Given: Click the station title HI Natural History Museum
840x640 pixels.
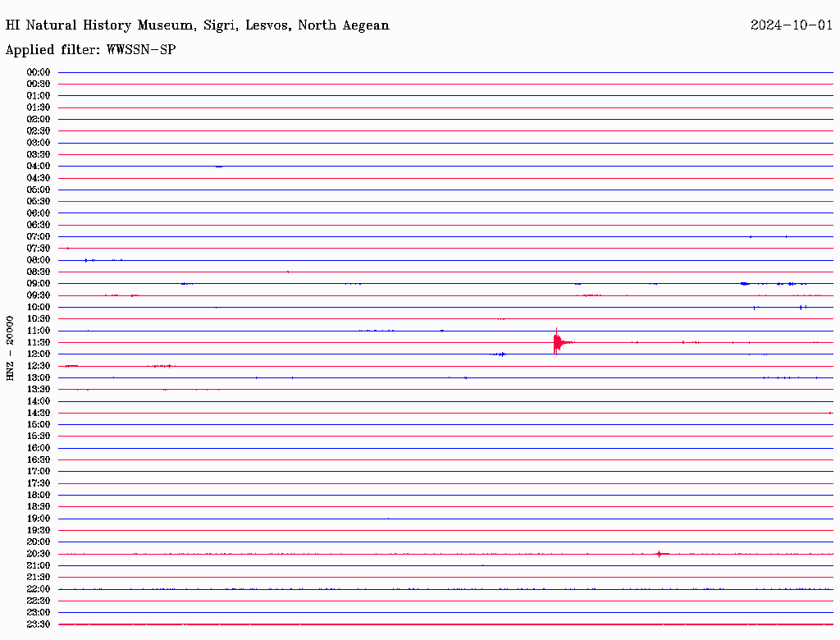Looking at the screenshot, I should click(x=197, y=25).
